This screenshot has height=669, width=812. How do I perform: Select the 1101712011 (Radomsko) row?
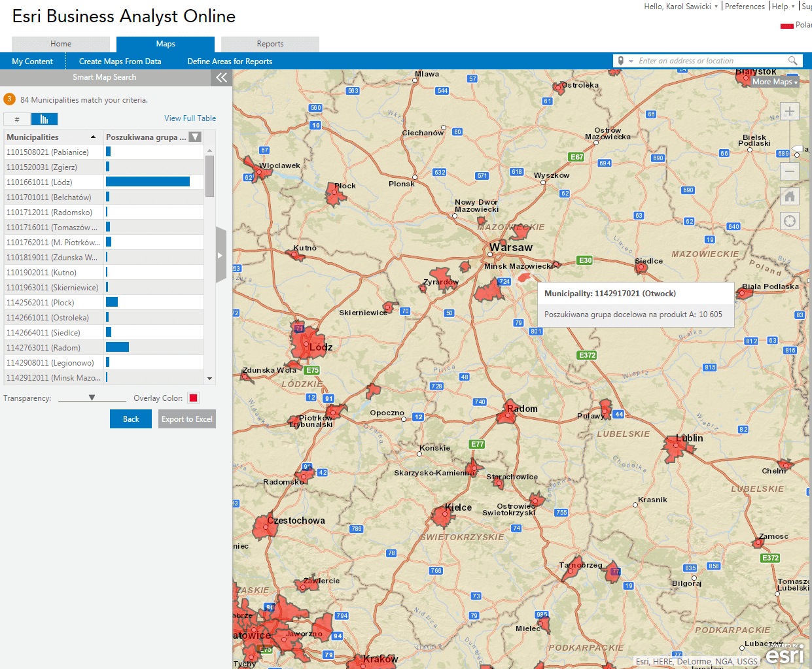pos(104,213)
